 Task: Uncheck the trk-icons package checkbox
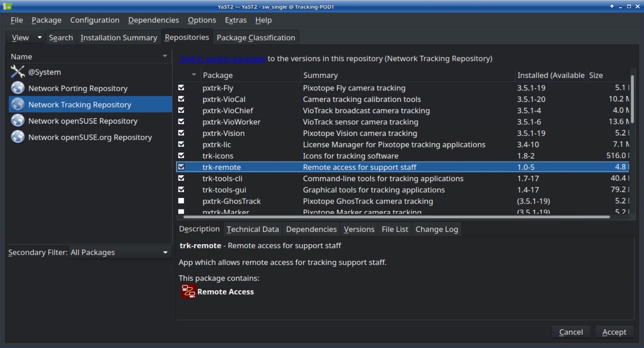point(181,156)
